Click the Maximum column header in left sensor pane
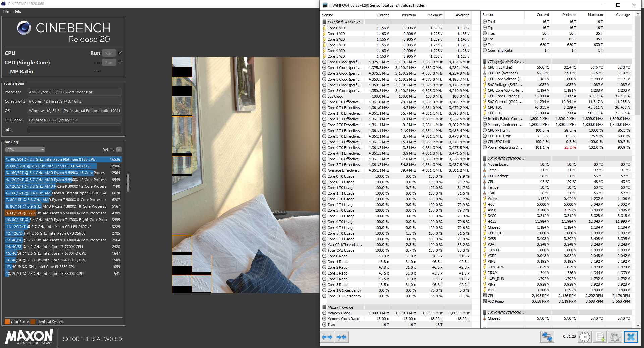The height and width of the screenshot is (348, 644). pyautogui.click(x=431, y=15)
